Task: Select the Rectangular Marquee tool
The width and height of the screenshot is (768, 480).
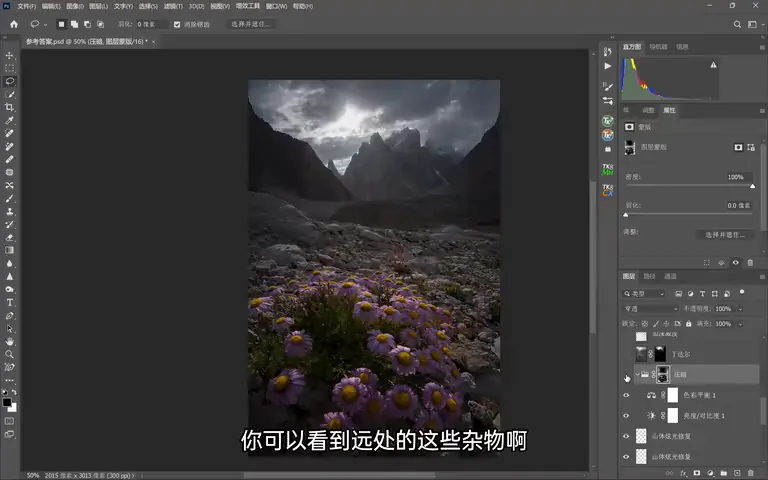Action: [9, 69]
